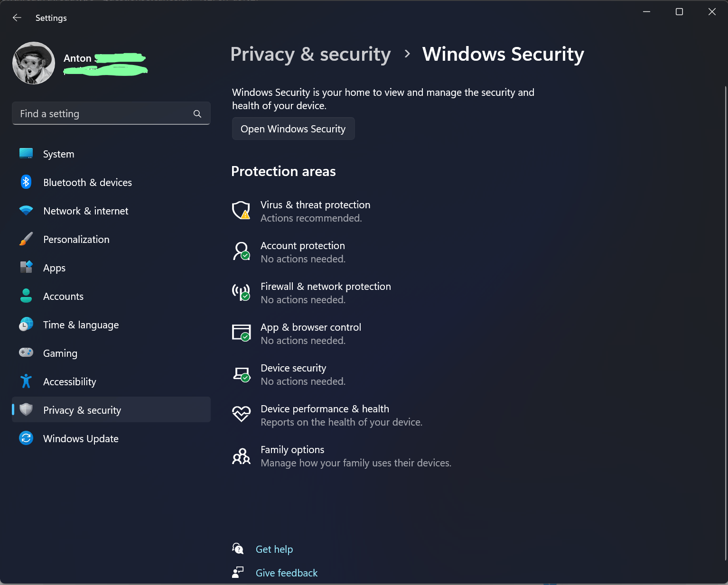The width and height of the screenshot is (728, 585).
Task: Click the Apps icon in sidebar
Action: (26, 267)
